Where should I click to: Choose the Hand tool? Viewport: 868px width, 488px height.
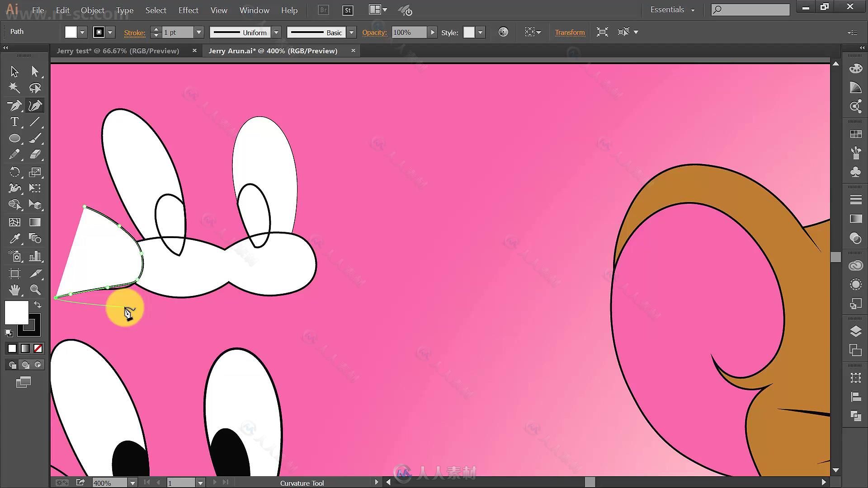[x=14, y=290]
